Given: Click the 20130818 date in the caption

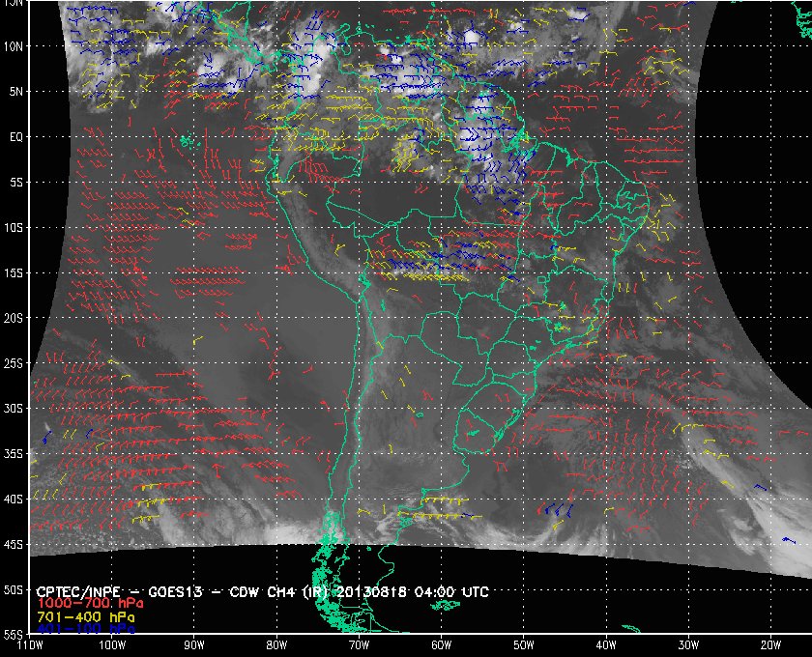Looking at the screenshot, I should pyautogui.click(x=372, y=591).
